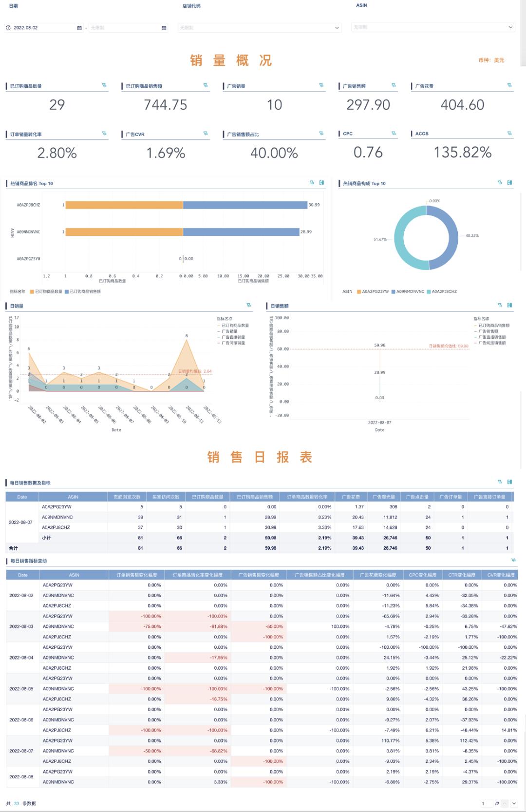
Task: Expand the ASIN filter dropdown
Action: tap(432, 27)
